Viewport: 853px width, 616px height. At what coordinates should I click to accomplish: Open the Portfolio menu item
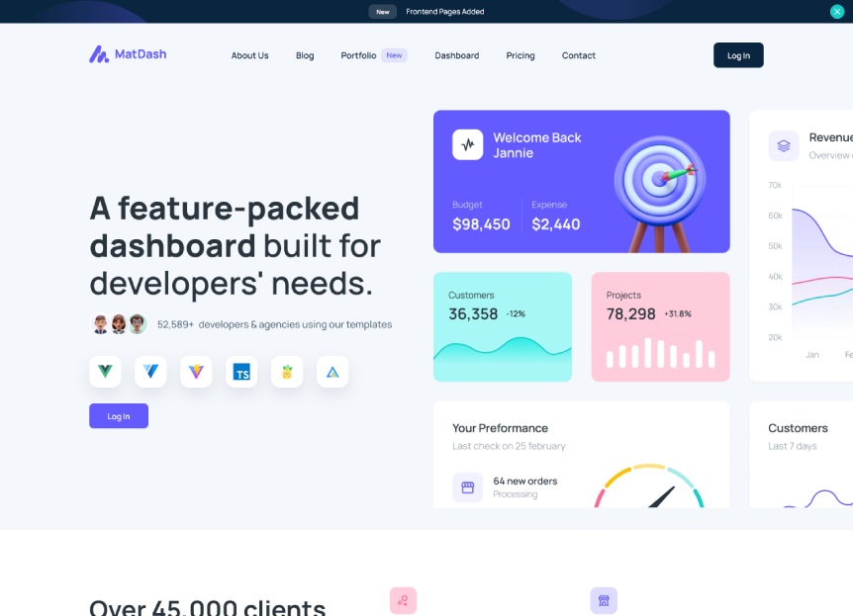click(358, 55)
